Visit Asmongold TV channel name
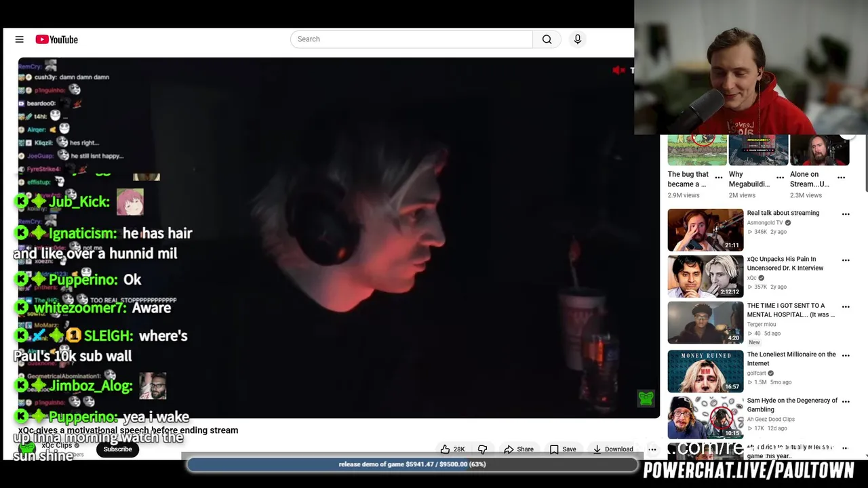Image resolution: width=868 pixels, height=488 pixels. point(765,222)
